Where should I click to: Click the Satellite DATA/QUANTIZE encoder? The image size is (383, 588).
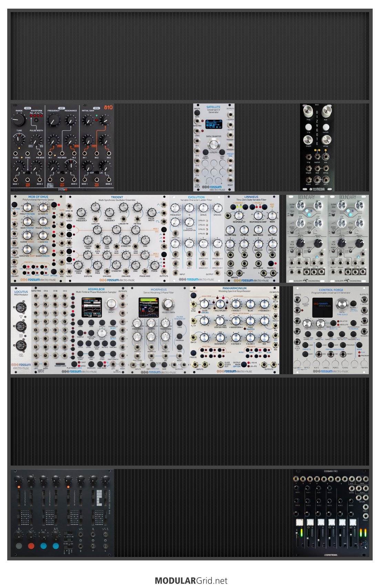point(214,144)
